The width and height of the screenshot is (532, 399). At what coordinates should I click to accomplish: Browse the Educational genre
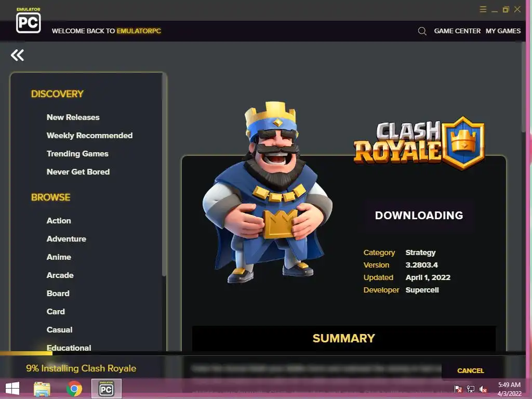point(69,348)
